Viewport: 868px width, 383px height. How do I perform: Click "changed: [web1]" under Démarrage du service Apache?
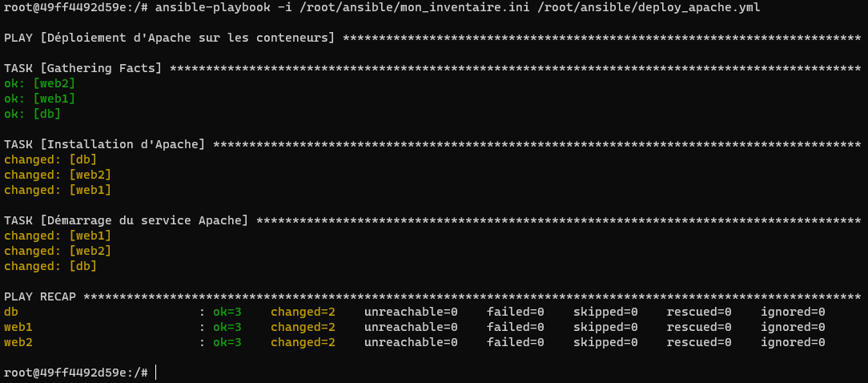point(58,236)
